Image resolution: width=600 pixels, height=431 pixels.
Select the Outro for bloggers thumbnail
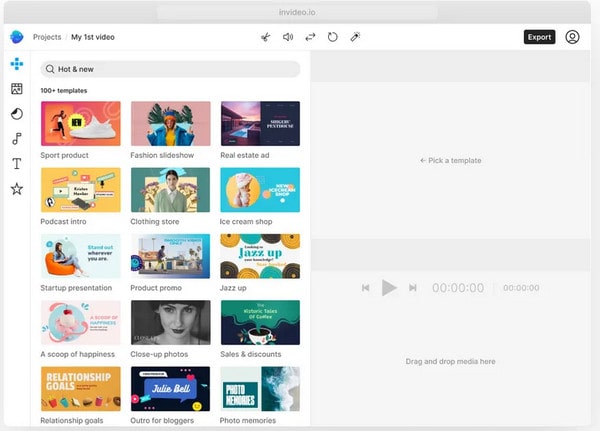(171, 389)
